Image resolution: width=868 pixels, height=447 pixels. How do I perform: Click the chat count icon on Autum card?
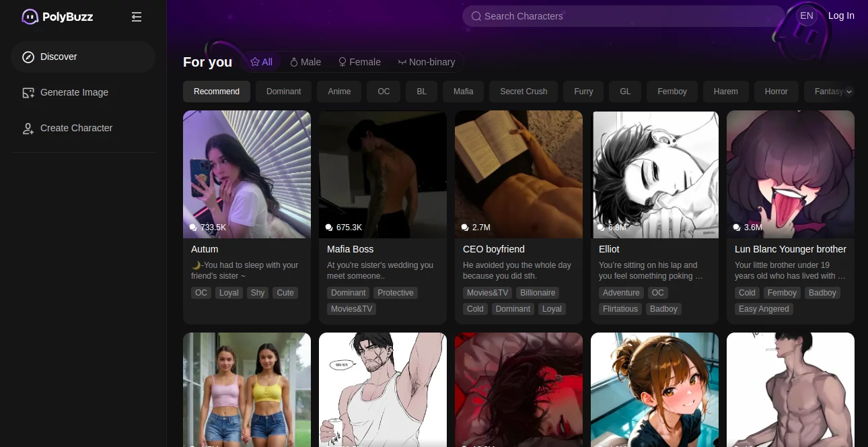(194, 228)
